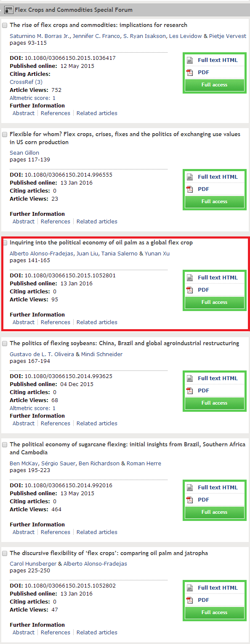This screenshot has height=644, width=250.
Task: Click the PDF icon for the flex crops rise article
Action: [190, 72]
